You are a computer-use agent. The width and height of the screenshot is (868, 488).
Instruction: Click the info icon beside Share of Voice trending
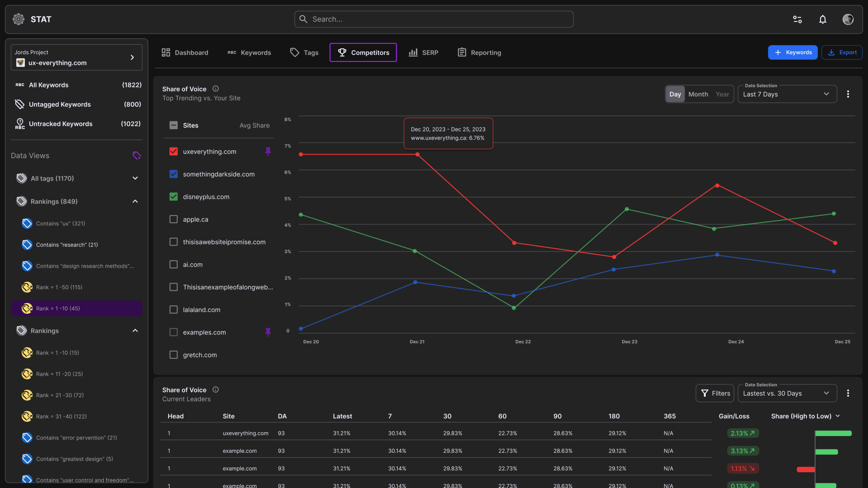pyautogui.click(x=216, y=89)
